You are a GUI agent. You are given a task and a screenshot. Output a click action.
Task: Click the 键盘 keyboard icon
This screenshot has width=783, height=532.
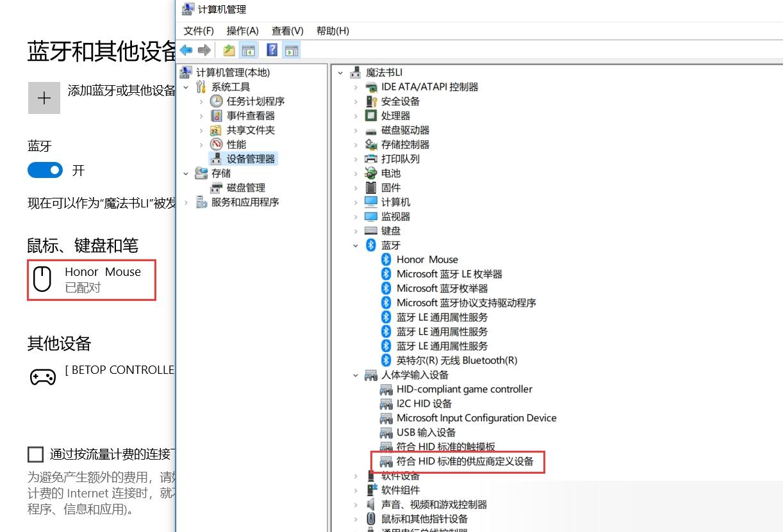371,231
